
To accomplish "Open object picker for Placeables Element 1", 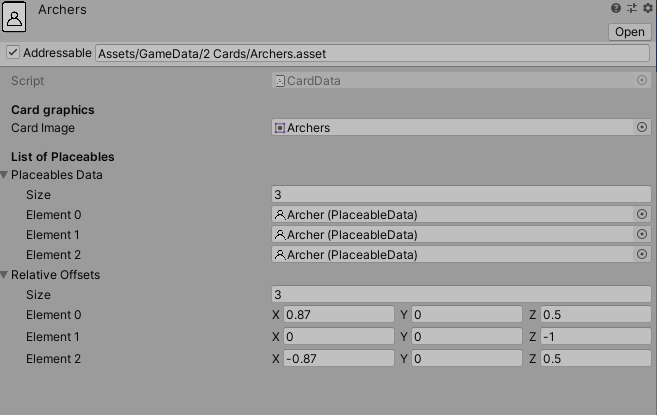I will click(642, 234).
